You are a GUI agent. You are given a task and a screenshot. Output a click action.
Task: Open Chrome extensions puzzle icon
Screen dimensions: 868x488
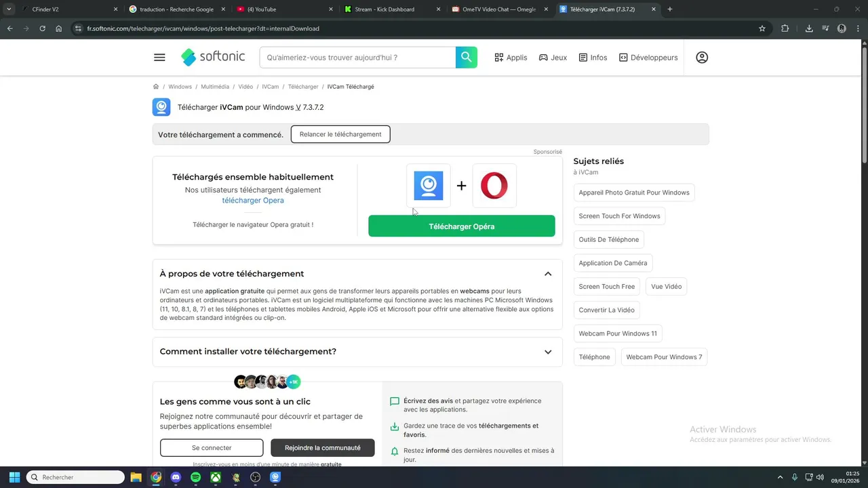pos(785,28)
